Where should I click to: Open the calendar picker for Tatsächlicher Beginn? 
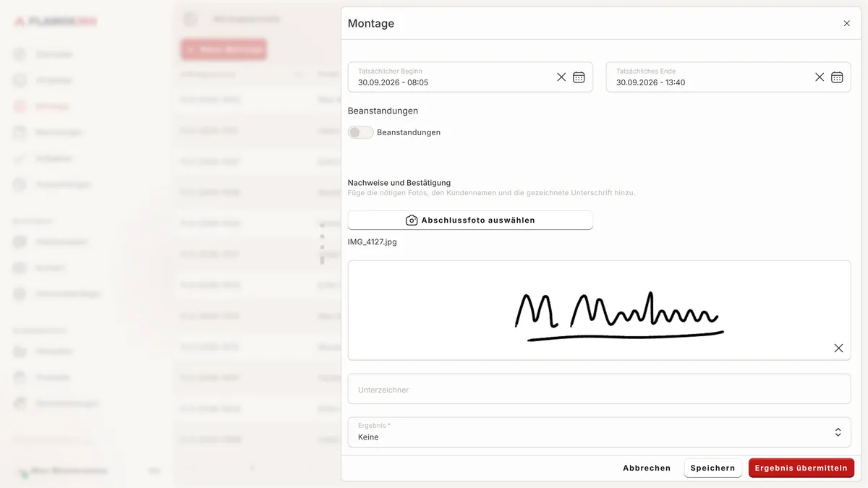pos(579,77)
